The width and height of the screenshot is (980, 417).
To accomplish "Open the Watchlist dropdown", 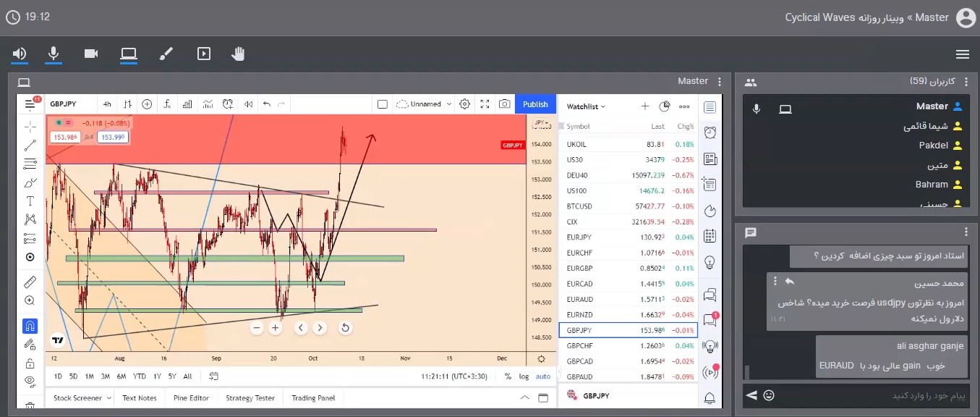I will point(586,106).
